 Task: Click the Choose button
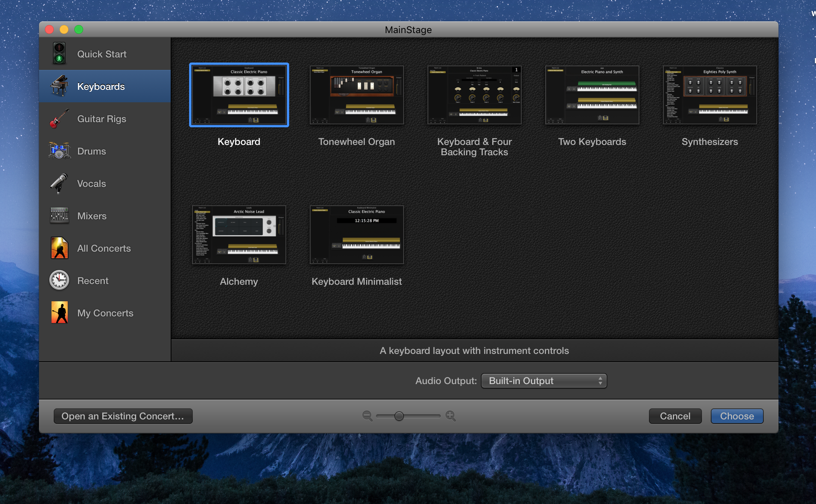click(737, 416)
